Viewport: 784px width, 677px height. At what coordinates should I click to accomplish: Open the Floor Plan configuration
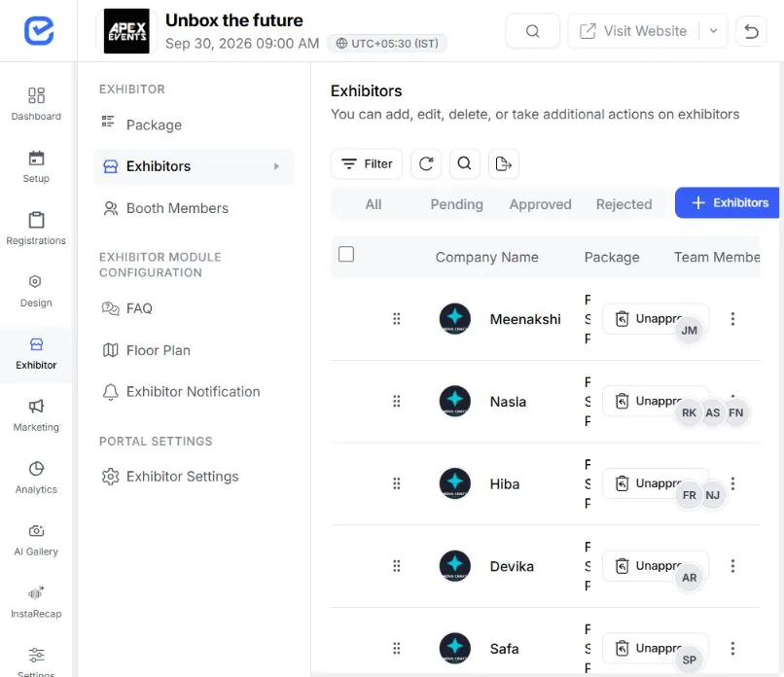pos(194,350)
